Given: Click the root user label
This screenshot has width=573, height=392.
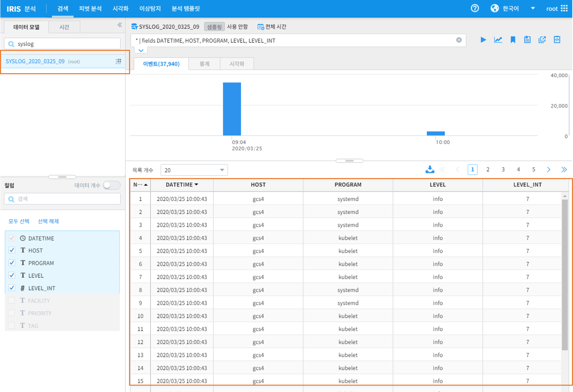Looking at the screenshot, I should pyautogui.click(x=552, y=9).
